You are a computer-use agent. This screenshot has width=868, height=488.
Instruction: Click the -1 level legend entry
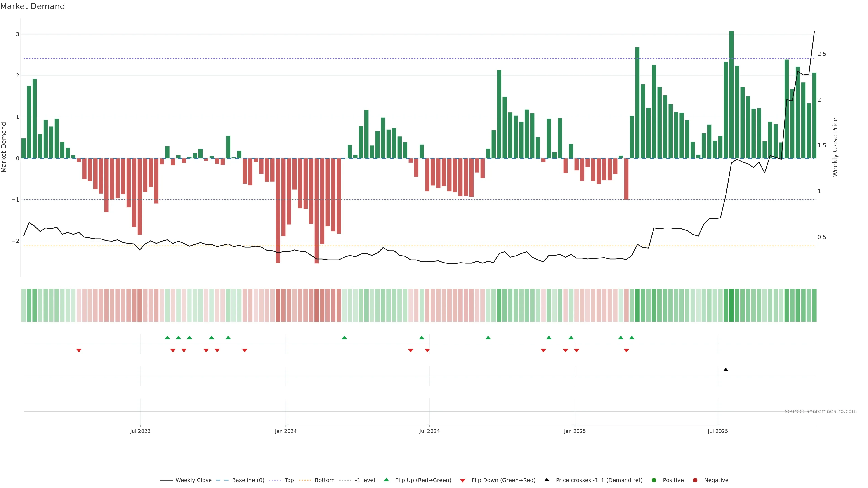365,480
